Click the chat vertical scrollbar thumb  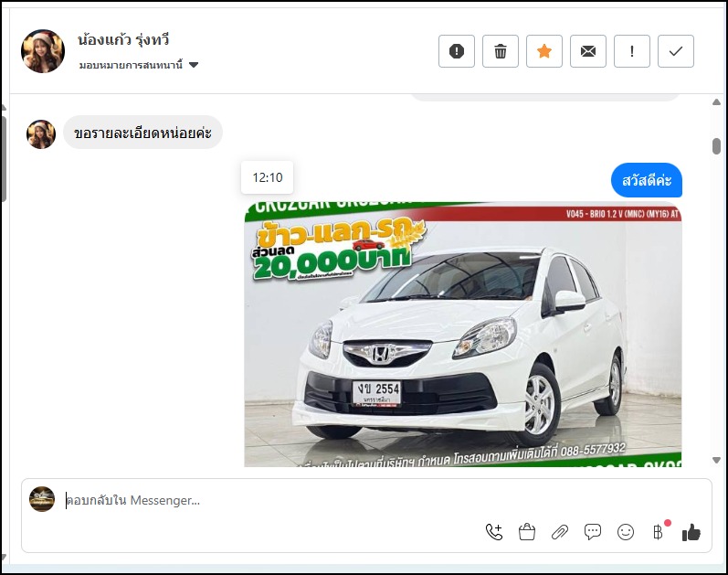(x=716, y=146)
